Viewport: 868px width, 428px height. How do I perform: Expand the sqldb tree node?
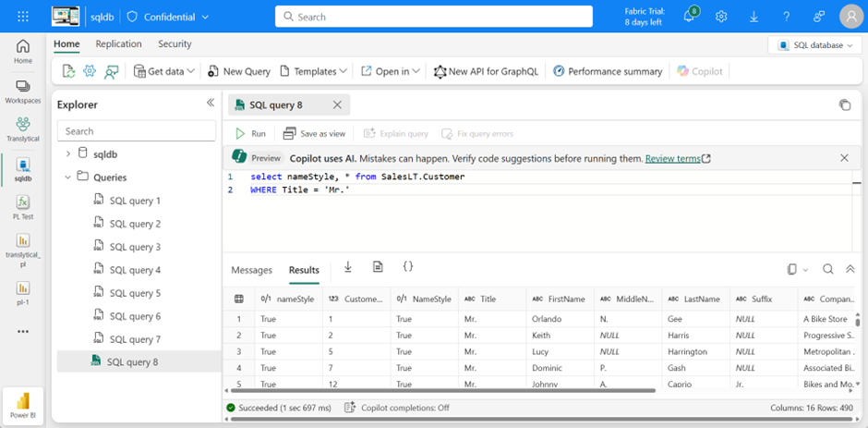67,153
